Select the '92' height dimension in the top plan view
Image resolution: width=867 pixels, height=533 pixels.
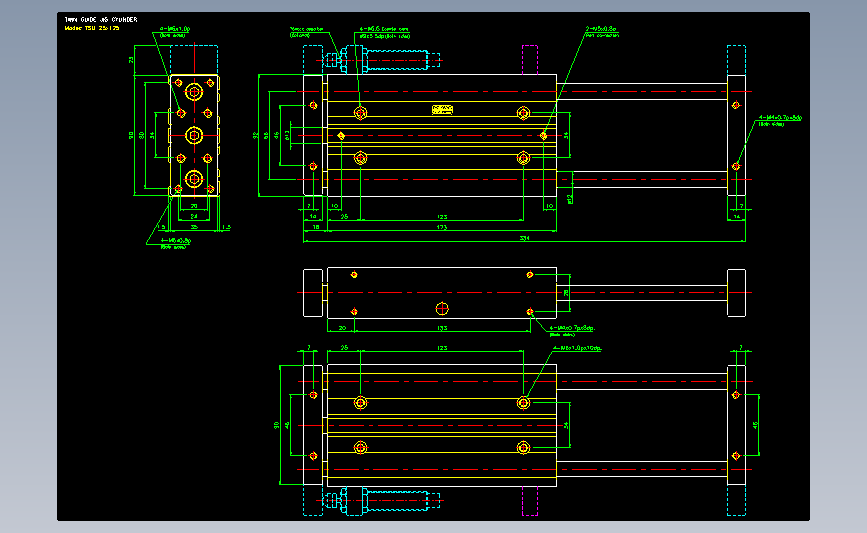[x=255, y=135]
